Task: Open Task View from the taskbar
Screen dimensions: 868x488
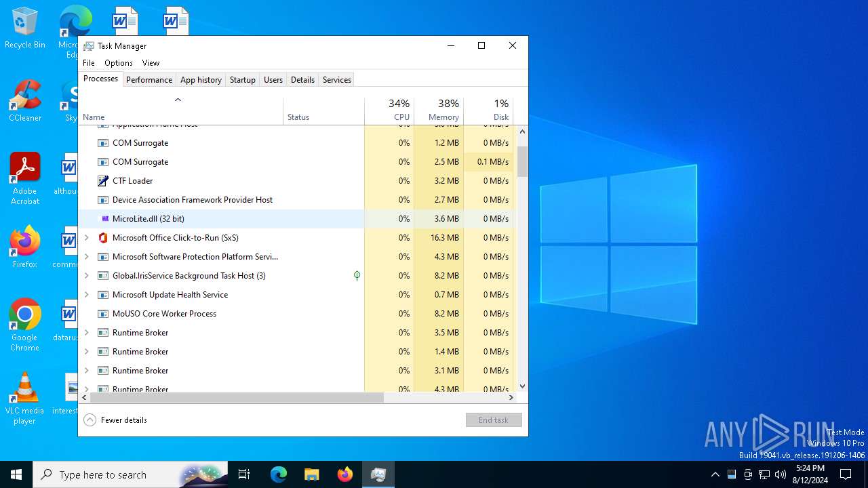Action: (244, 474)
